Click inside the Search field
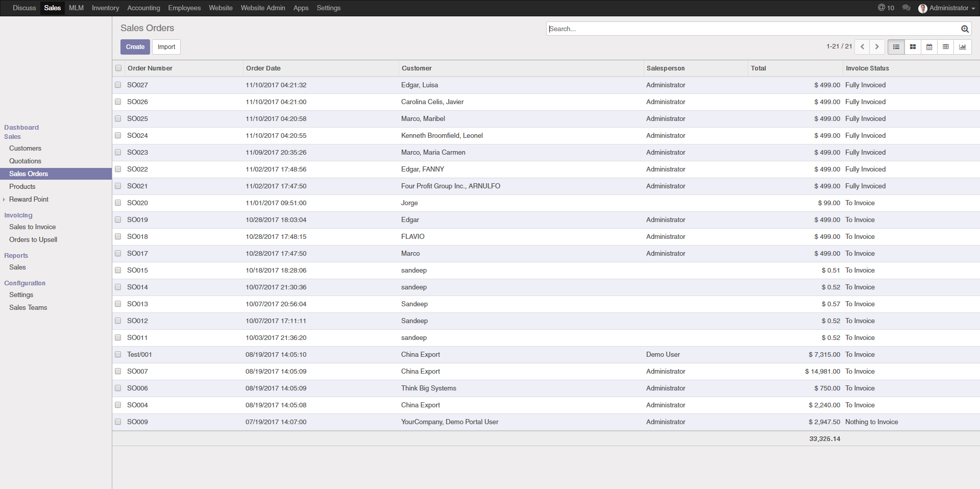 click(715, 29)
